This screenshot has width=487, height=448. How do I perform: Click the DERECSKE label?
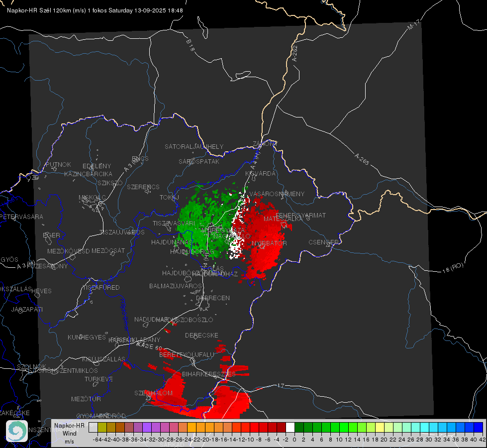[201, 335]
